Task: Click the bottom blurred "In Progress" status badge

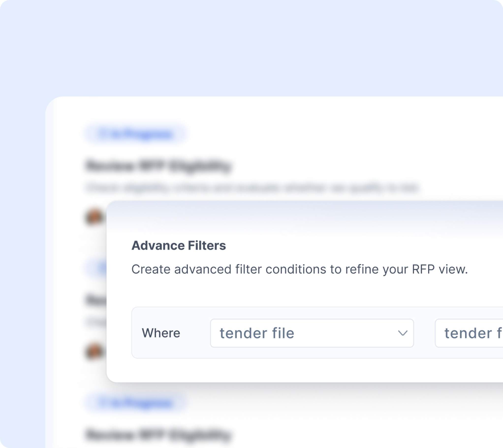Action: tap(135, 403)
